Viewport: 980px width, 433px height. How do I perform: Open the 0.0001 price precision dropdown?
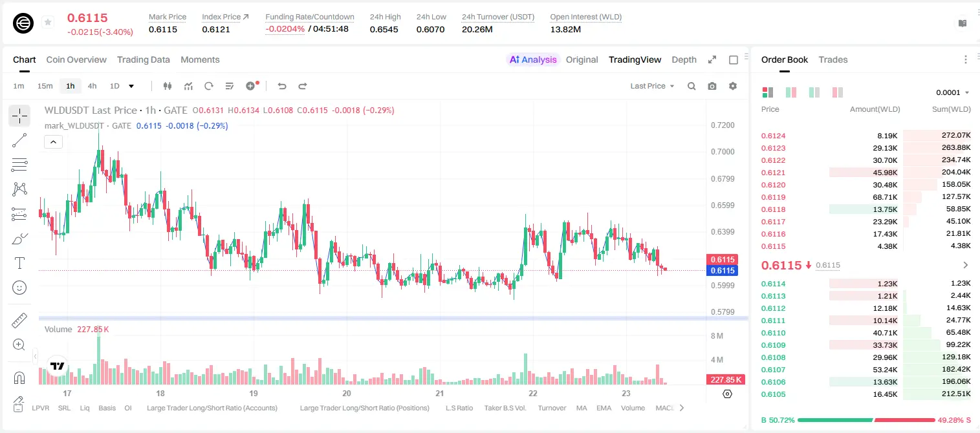coord(952,92)
